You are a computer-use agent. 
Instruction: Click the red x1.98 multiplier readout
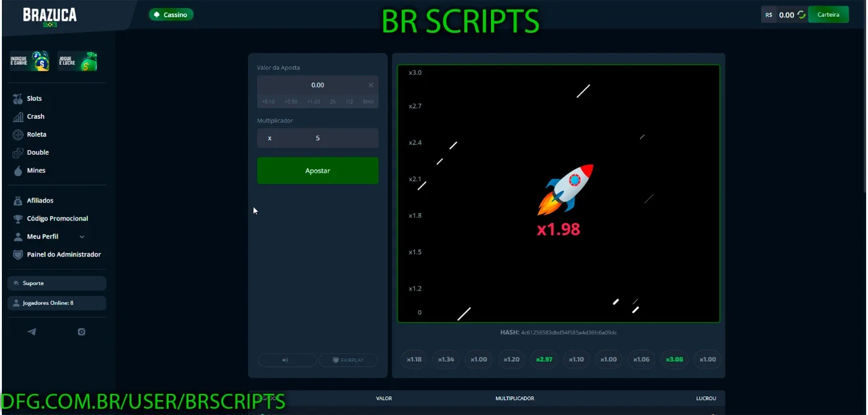click(x=558, y=229)
